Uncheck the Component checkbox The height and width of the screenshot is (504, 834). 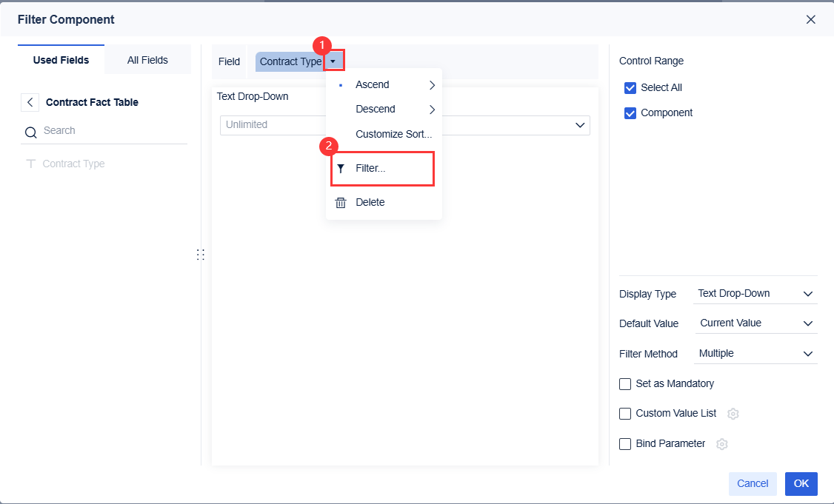coord(630,112)
